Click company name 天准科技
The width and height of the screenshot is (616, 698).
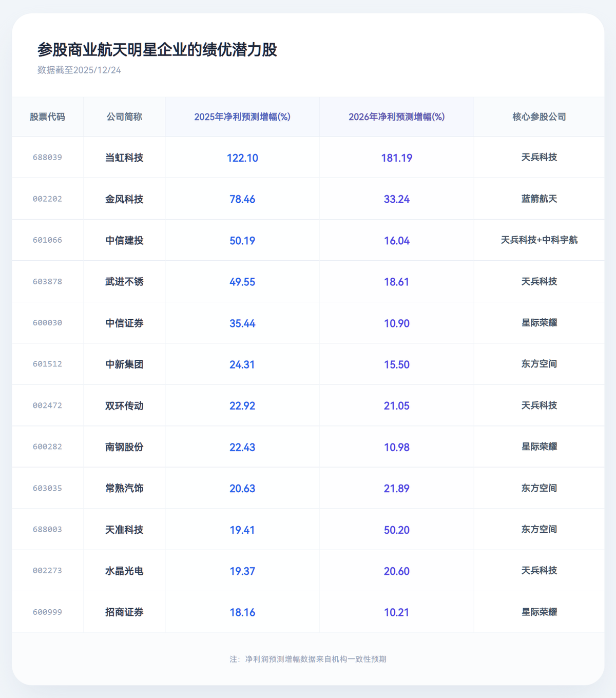[x=124, y=530]
